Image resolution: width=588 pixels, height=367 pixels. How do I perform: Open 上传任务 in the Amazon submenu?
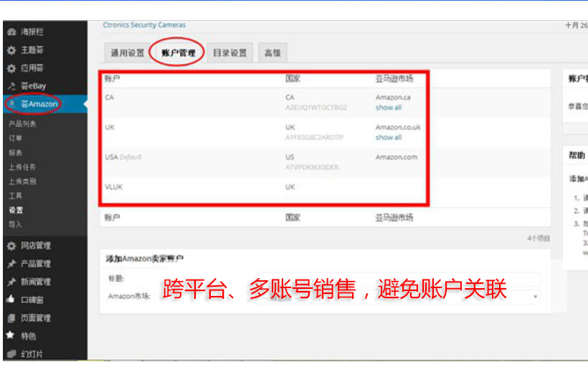(x=22, y=167)
